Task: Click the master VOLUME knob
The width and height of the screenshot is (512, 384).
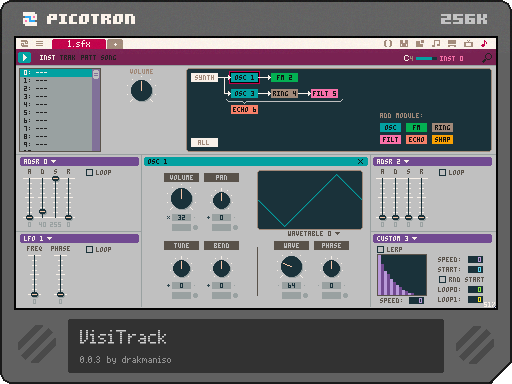Action: point(141,90)
